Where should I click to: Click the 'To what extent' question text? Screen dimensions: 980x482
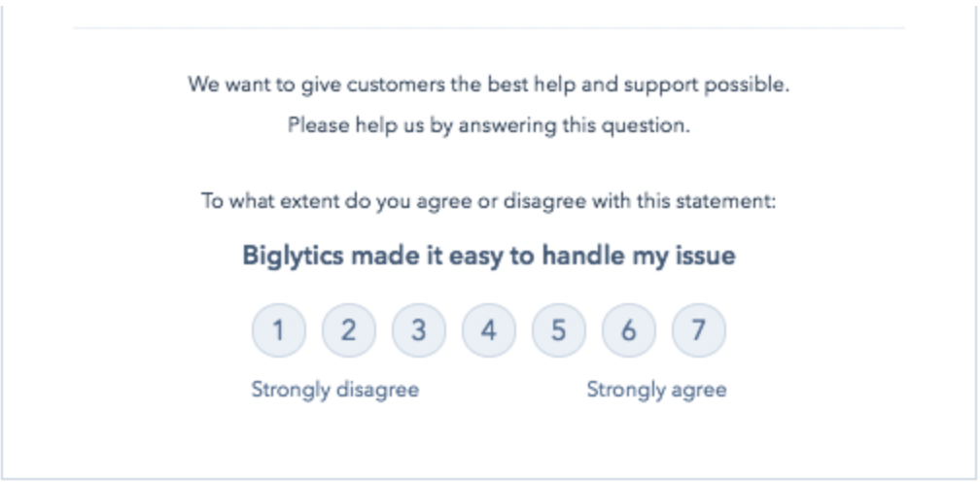coord(489,202)
